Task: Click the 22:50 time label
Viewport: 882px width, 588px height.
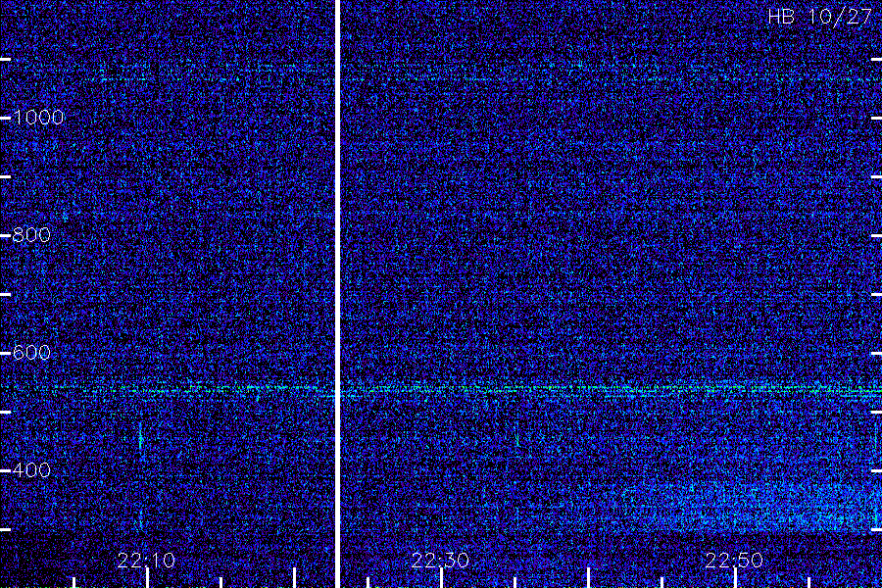Action: click(734, 561)
